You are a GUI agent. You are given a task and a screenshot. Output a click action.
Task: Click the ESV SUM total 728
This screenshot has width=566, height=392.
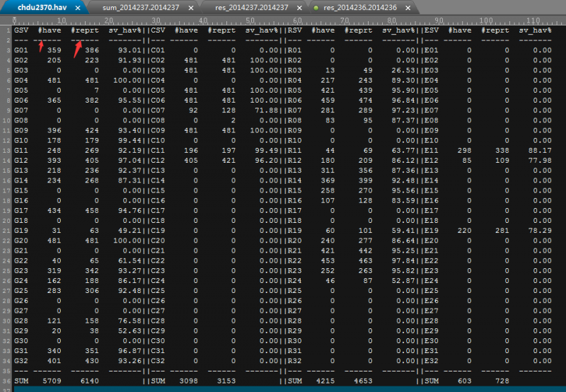click(502, 381)
